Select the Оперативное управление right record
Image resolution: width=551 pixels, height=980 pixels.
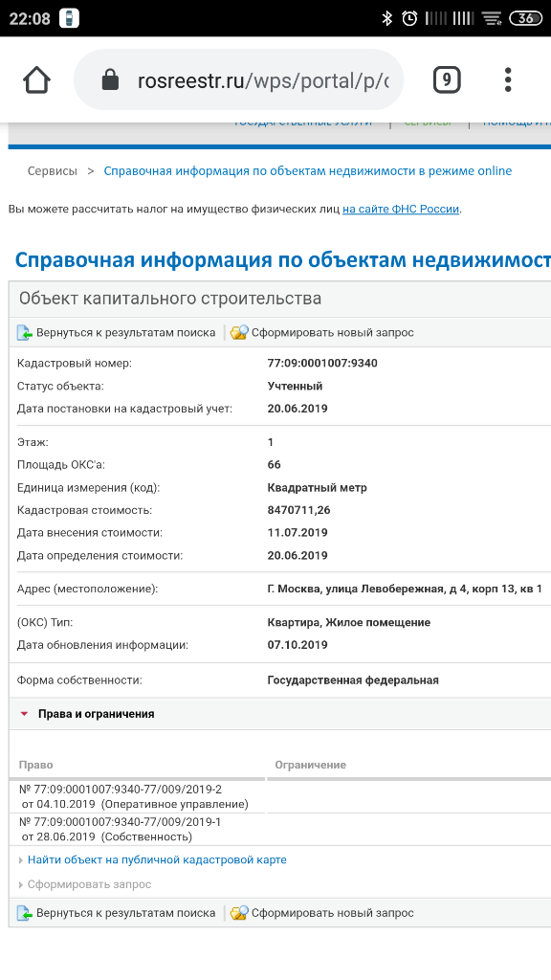point(134,797)
